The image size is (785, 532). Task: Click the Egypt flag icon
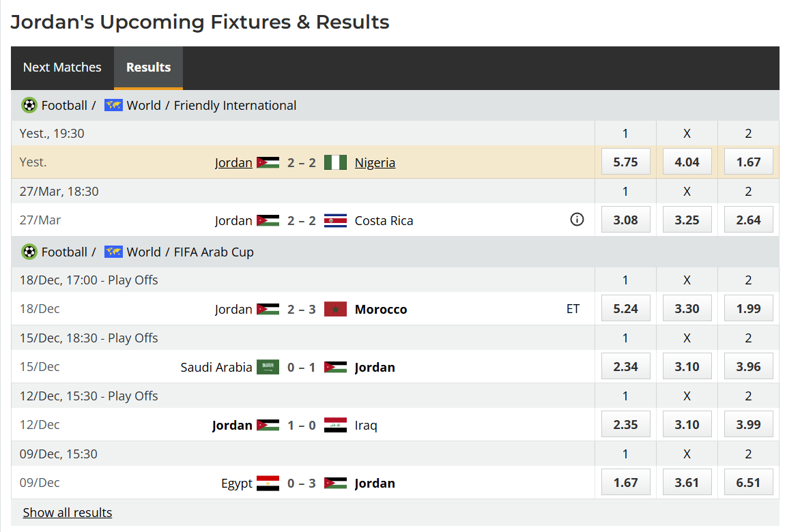pyautogui.click(x=268, y=483)
